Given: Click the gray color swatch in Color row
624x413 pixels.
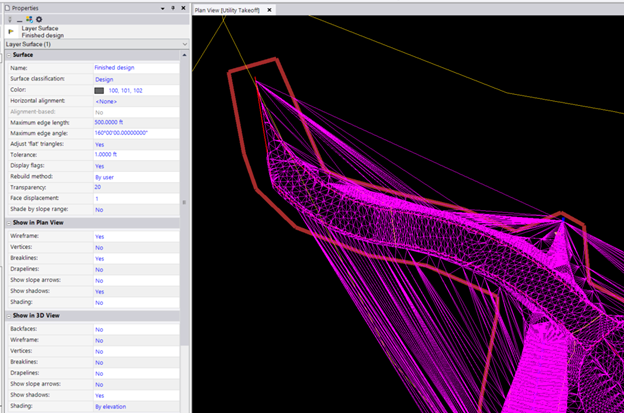Looking at the screenshot, I should (x=99, y=90).
